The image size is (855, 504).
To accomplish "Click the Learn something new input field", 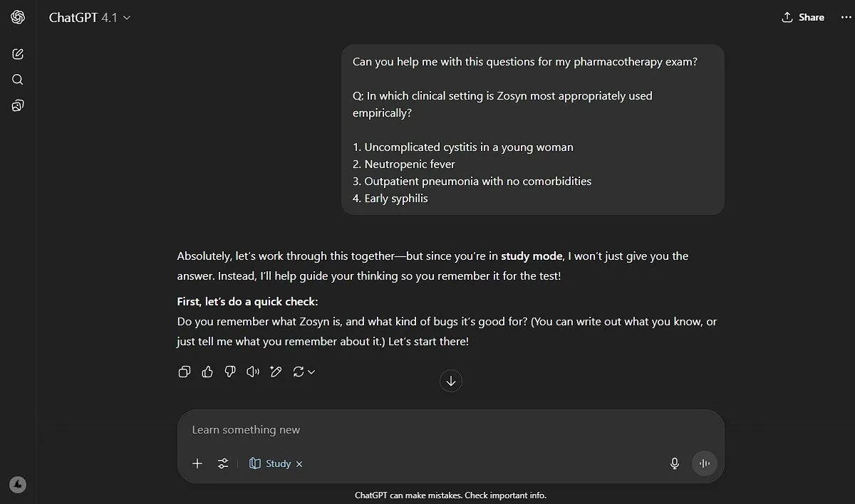I will point(450,430).
